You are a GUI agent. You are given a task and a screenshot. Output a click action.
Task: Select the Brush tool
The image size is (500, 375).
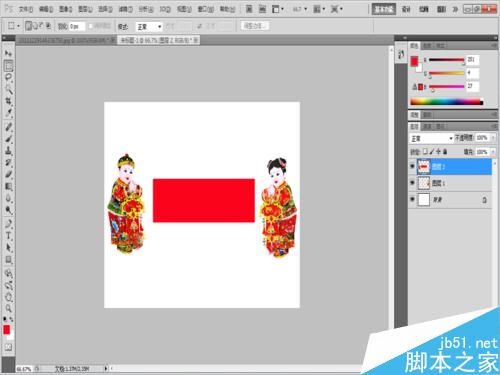click(8, 139)
